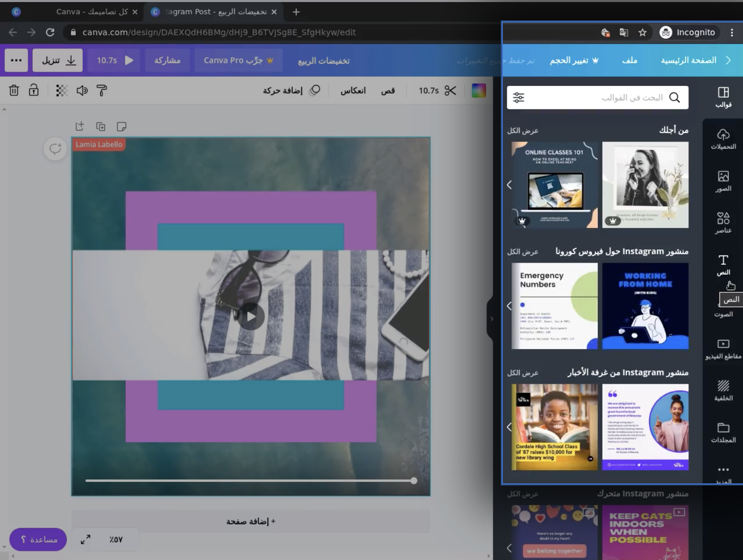Open the تغيير الحجم resize menu
The image size is (743, 560).
tap(574, 60)
